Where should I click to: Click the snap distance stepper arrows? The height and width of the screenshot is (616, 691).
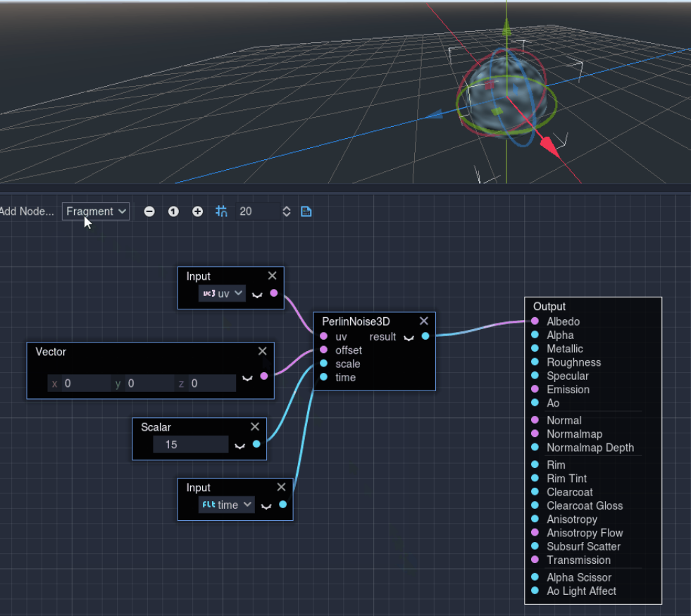287,211
